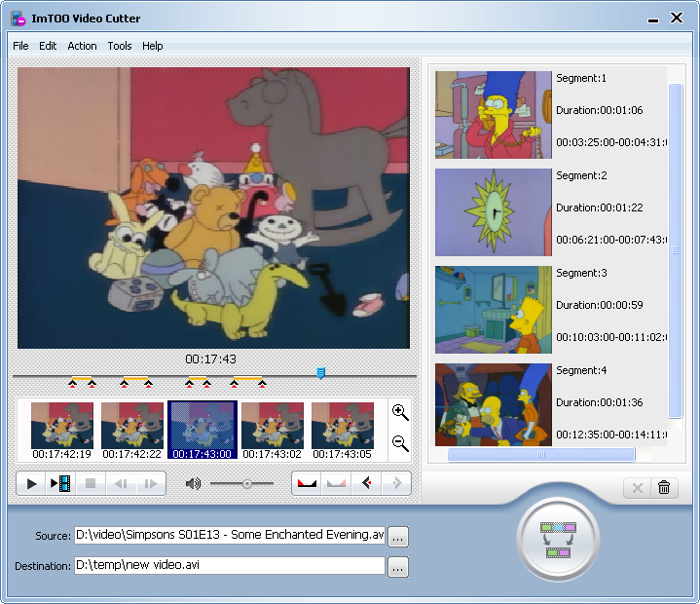The width and height of the screenshot is (700, 604).
Task: Click the Segment:3 label
Action: pos(581,273)
